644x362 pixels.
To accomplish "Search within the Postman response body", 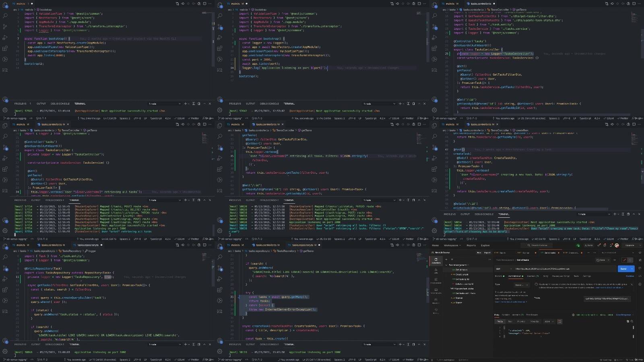I will tap(632, 321).
